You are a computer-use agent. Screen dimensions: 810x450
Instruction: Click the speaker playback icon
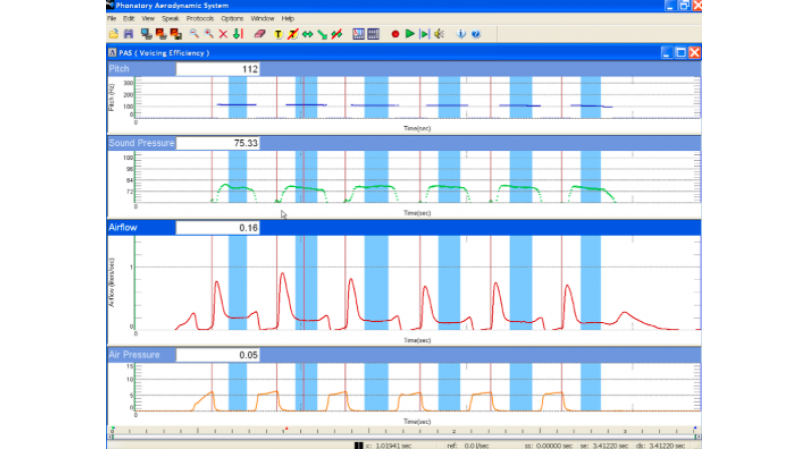click(x=438, y=34)
